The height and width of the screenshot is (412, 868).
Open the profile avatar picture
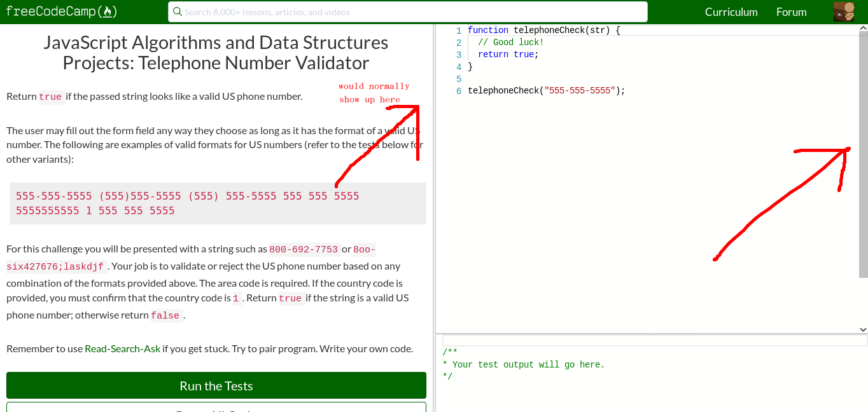[x=844, y=11]
